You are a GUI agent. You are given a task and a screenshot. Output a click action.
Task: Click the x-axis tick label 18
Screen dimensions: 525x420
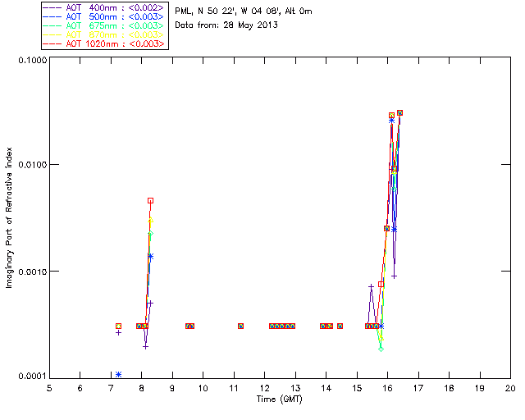click(x=449, y=388)
